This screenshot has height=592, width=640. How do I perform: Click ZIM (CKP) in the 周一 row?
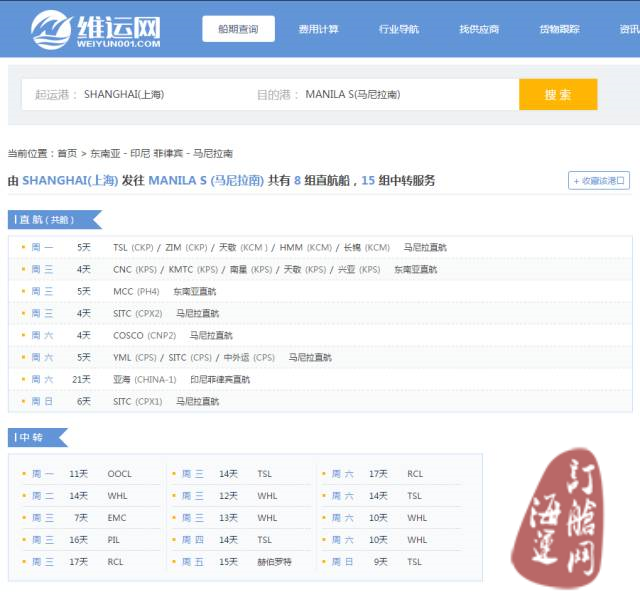186,247
